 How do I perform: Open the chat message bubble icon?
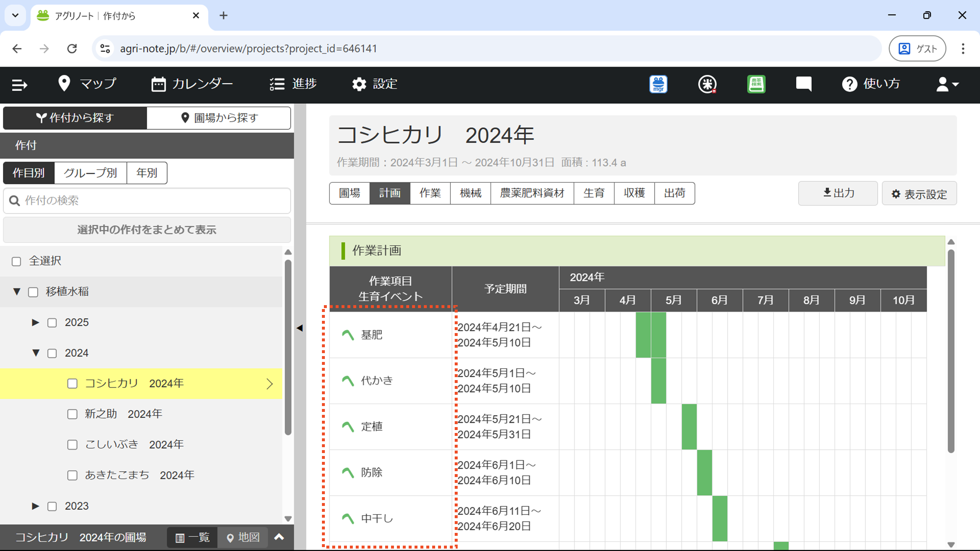804,84
